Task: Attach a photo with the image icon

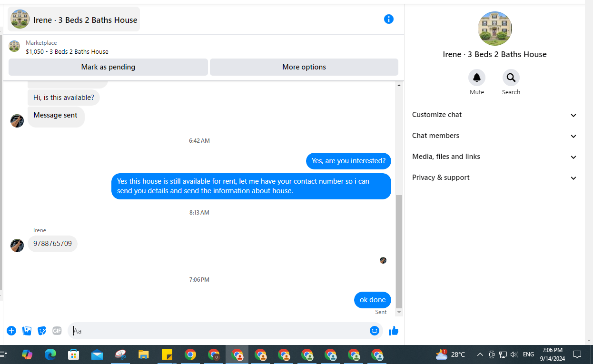Action: tap(27, 331)
